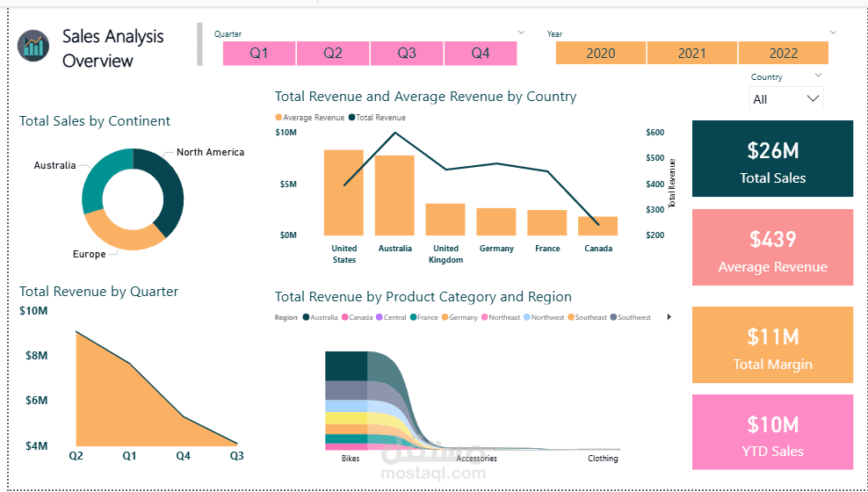Select the Q1 quarter slicer
Screen dimensions: 868x492
click(259, 53)
